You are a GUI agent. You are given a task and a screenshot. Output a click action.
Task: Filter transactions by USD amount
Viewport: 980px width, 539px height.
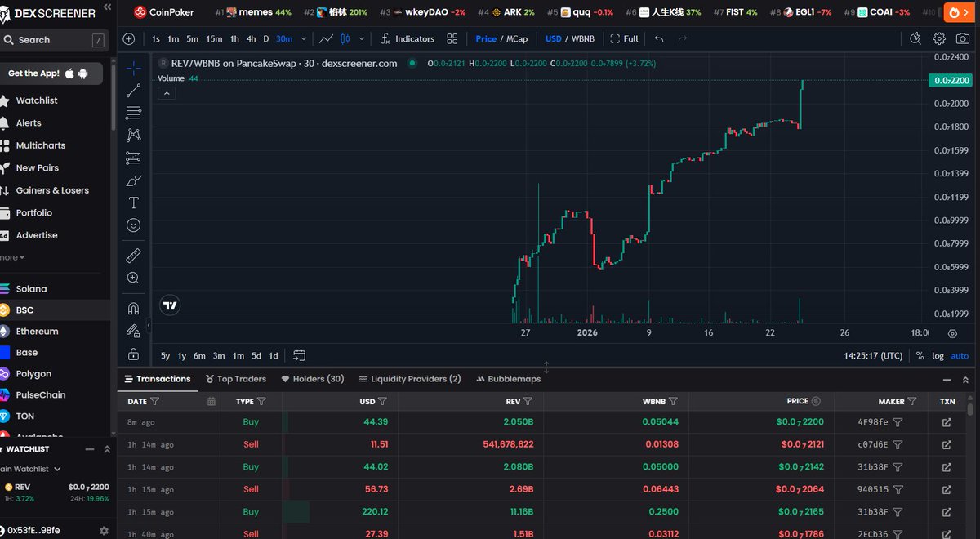(x=382, y=401)
